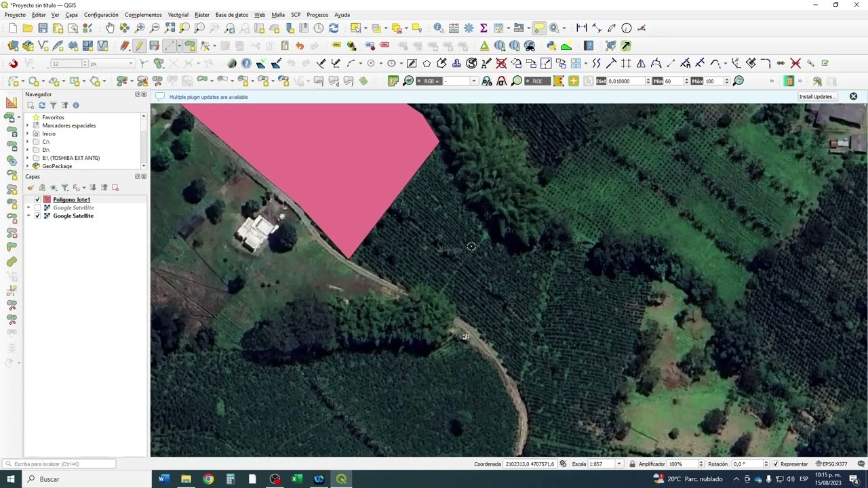Float the Navegador panel with undock icon
The height and width of the screenshot is (488, 868).
138,94
